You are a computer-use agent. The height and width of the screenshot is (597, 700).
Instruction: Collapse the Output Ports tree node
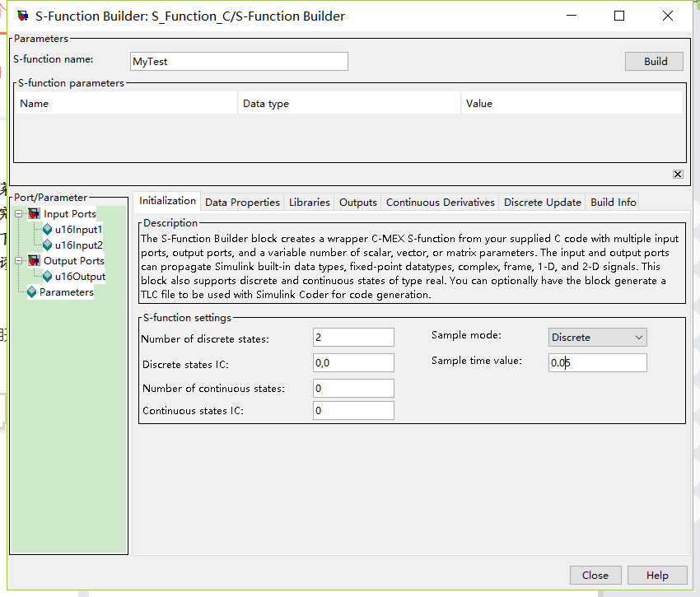19,261
